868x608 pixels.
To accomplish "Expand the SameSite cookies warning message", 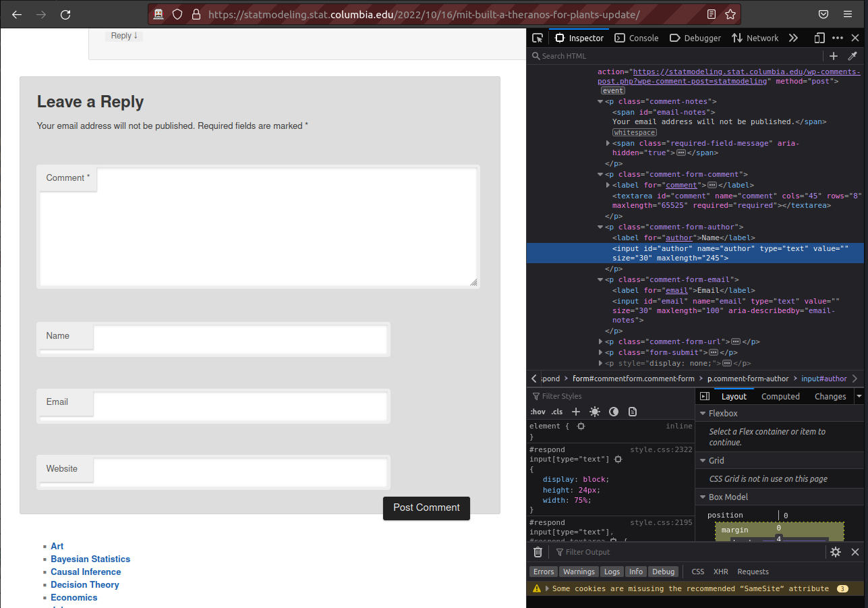I will point(547,589).
